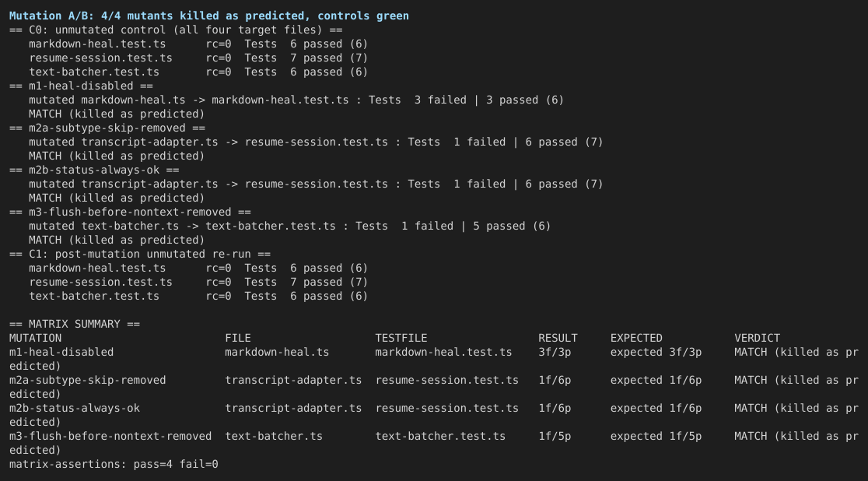Click 'resume-session.test.ts' under the C1 re-run
The image size is (868, 481).
click(x=100, y=283)
